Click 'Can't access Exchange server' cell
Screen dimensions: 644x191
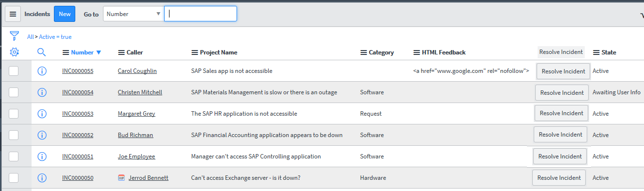click(x=246, y=178)
